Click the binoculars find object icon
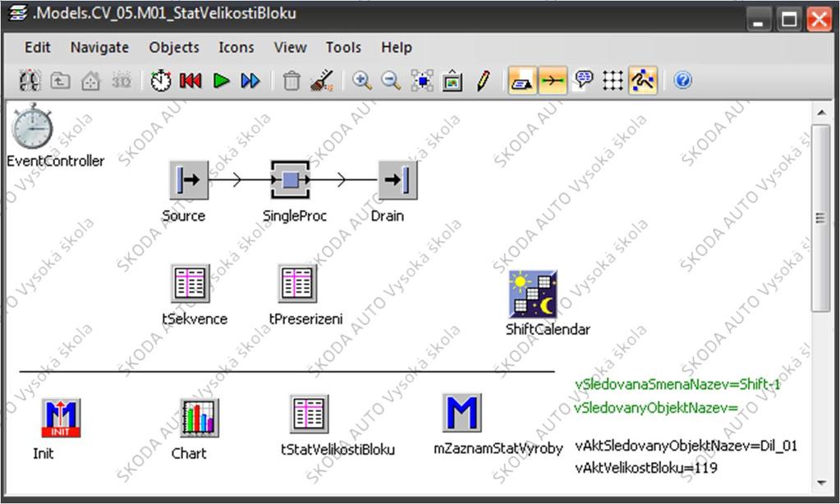 pyautogui.click(x=30, y=81)
